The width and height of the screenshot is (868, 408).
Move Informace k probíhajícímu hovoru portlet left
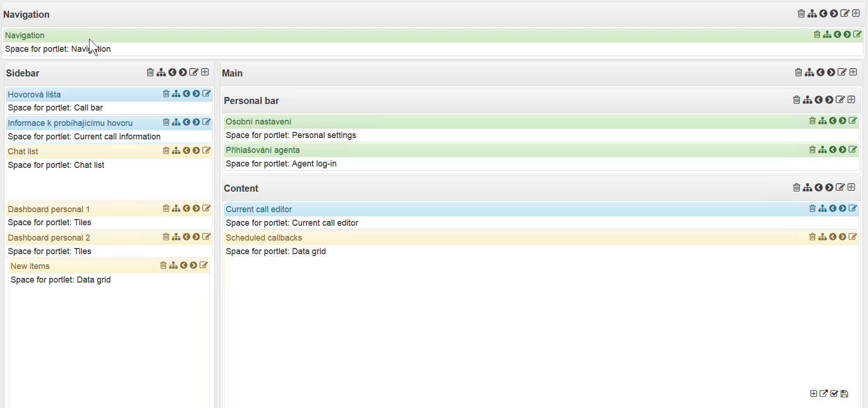click(187, 122)
